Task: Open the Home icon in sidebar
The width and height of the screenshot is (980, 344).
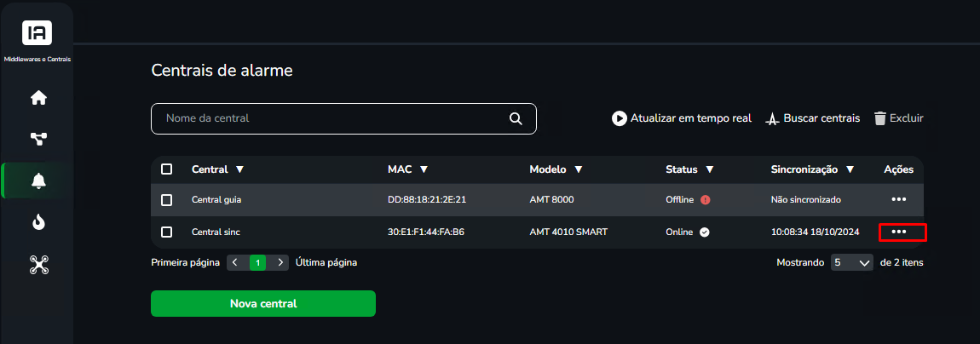Action: point(38,98)
